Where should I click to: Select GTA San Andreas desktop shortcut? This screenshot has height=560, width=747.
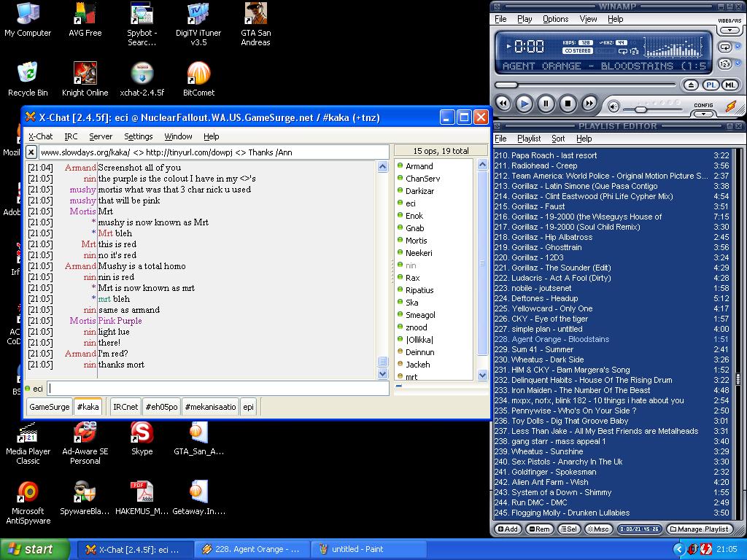pyautogui.click(x=255, y=25)
